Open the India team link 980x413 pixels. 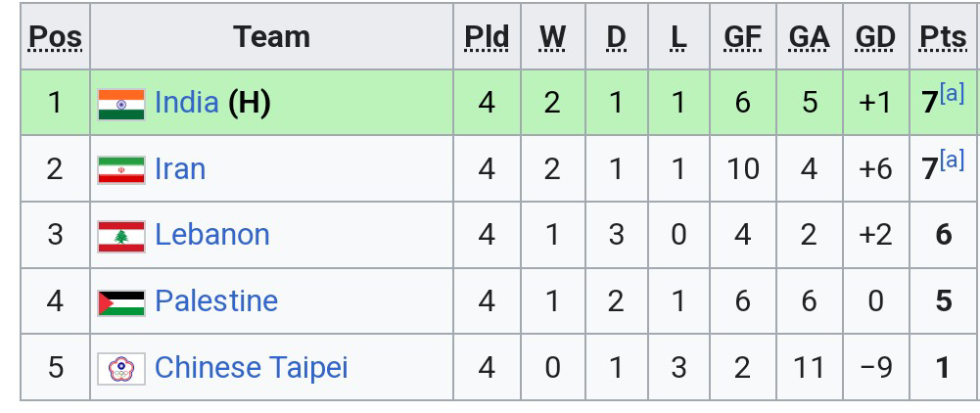[186, 103]
